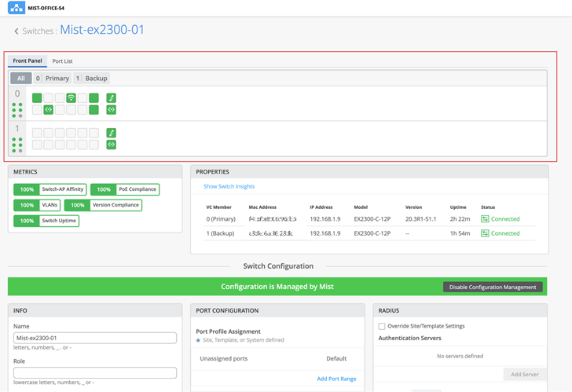Click the Add Port Range link

click(x=336, y=379)
